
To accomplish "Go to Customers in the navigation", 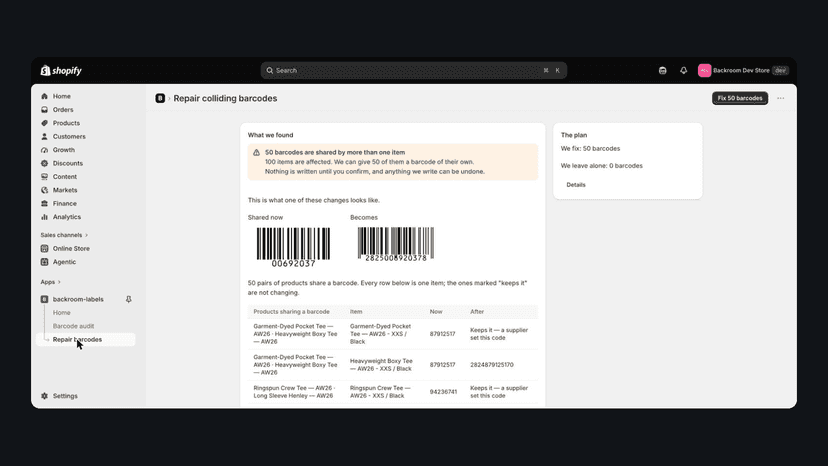I will pyautogui.click(x=69, y=136).
